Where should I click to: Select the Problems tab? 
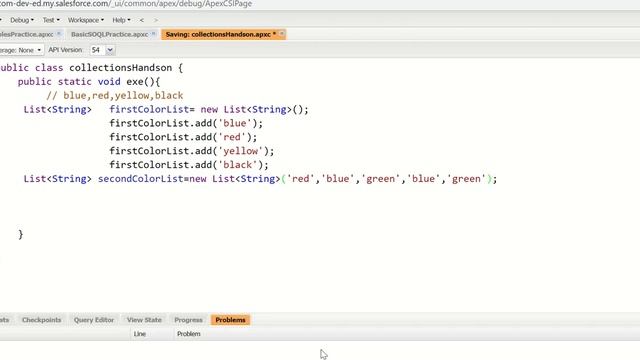point(230,320)
